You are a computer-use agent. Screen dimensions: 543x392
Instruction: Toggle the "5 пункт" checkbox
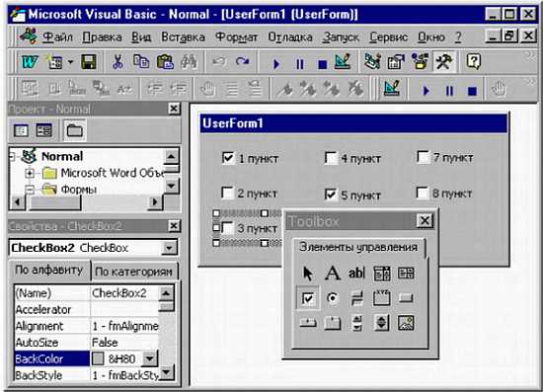[331, 195]
